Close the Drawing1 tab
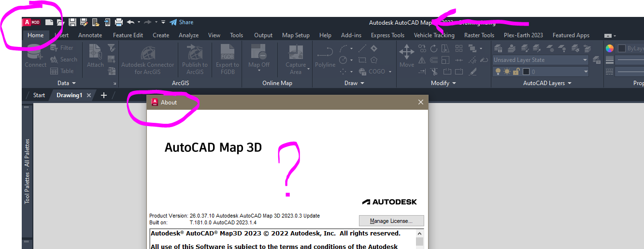The width and height of the screenshot is (644, 249). 89,95
